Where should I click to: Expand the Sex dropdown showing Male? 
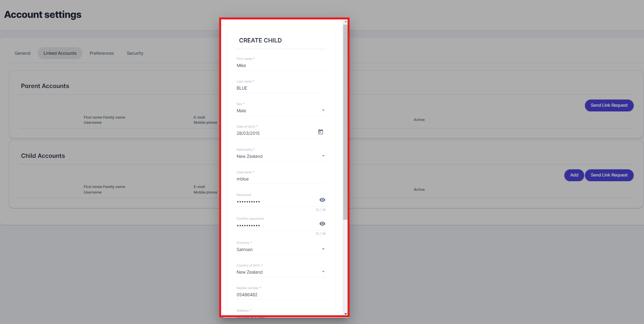coord(281,111)
